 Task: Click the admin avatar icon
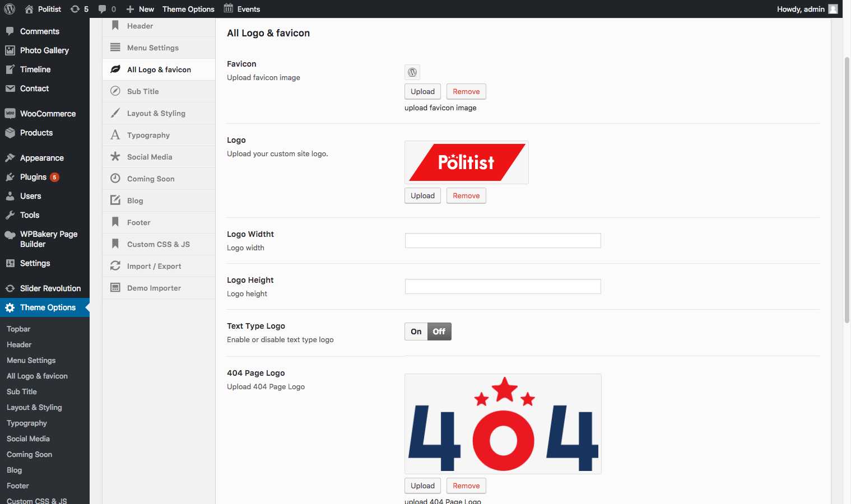tap(833, 9)
